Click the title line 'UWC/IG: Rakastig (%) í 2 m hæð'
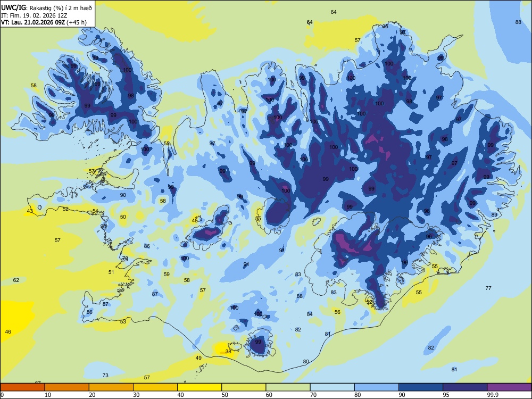 coord(46,7)
